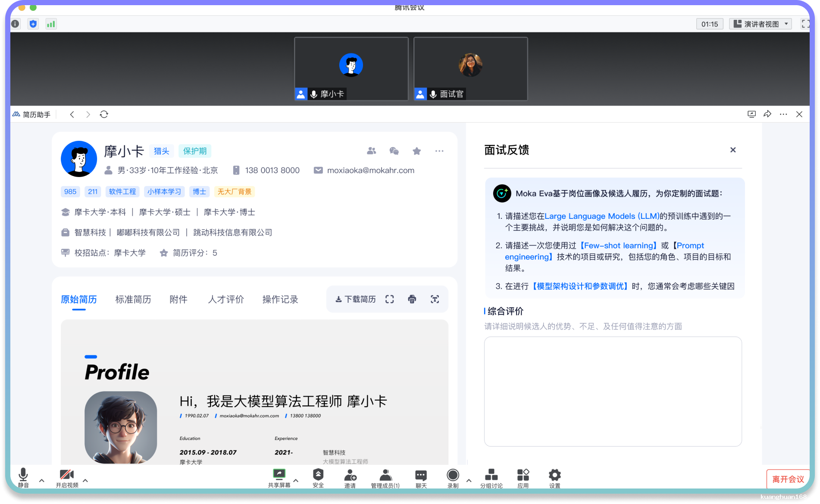Click the Large Language Models (LLM) link
This screenshot has width=820, height=504.
(x=602, y=216)
